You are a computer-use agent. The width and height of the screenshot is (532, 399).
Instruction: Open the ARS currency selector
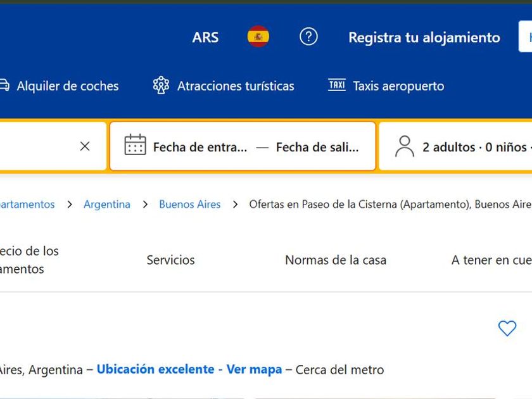(205, 37)
